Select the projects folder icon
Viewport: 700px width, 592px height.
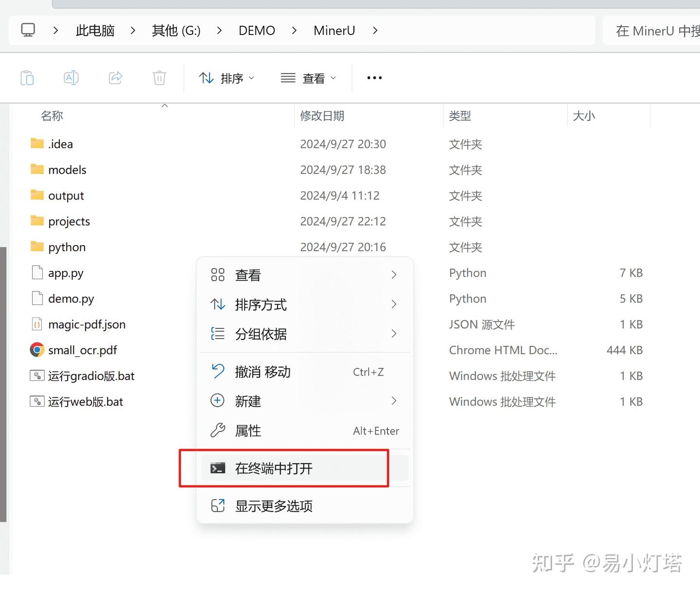[37, 221]
